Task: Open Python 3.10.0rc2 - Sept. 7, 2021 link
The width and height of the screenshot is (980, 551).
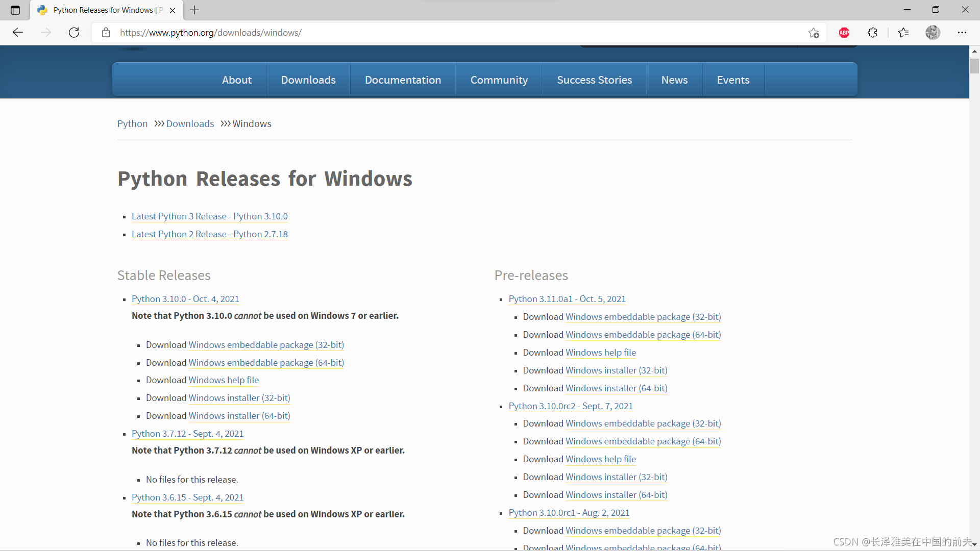Action: [x=571, y=406]
